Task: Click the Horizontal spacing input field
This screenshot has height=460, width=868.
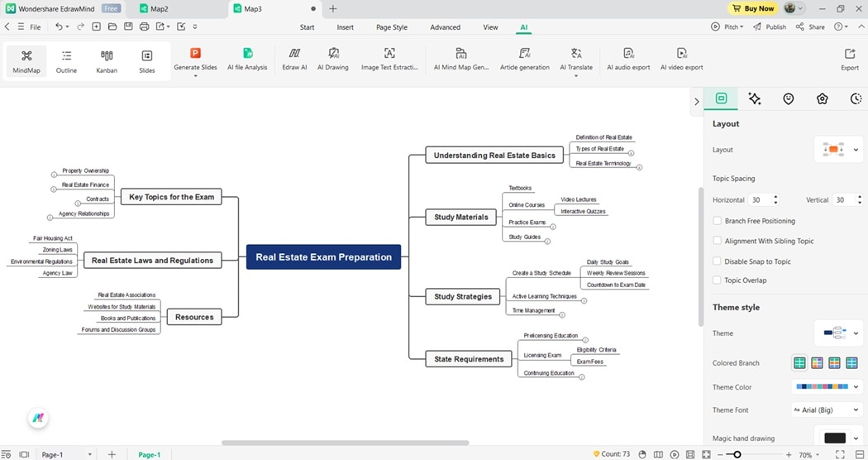Action: [x=760, y=199]
